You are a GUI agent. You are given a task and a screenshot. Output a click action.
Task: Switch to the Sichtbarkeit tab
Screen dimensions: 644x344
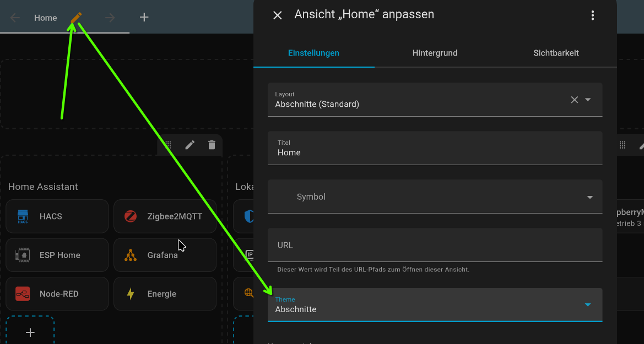point(556,53)
